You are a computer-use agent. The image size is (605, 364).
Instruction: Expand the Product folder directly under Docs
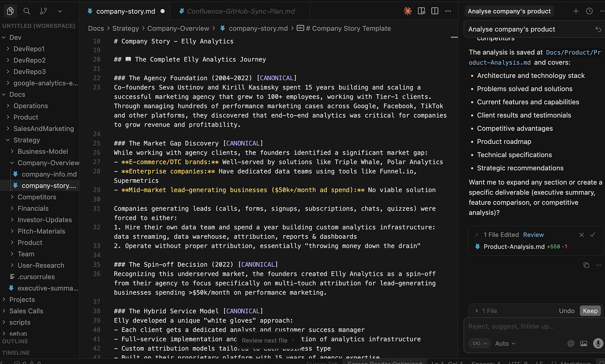click(39, 117)
